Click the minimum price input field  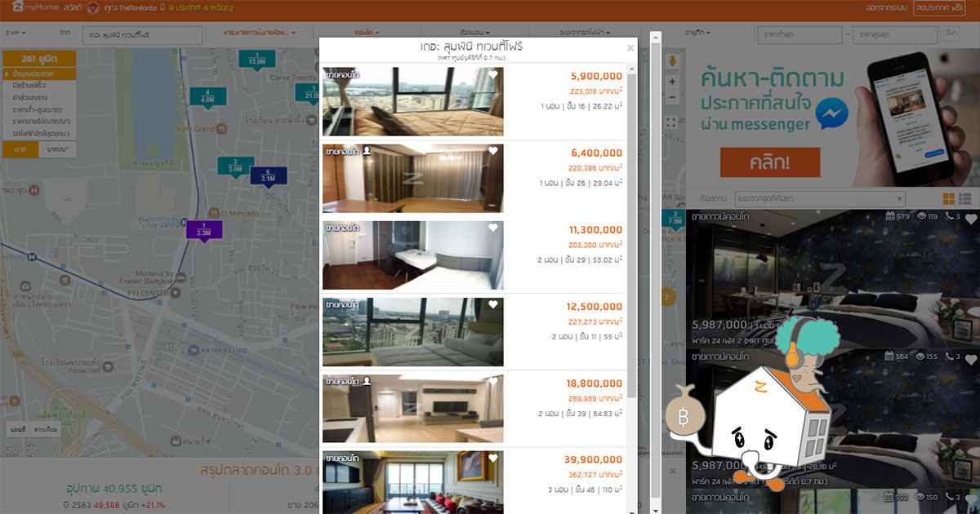coord(799,35)
